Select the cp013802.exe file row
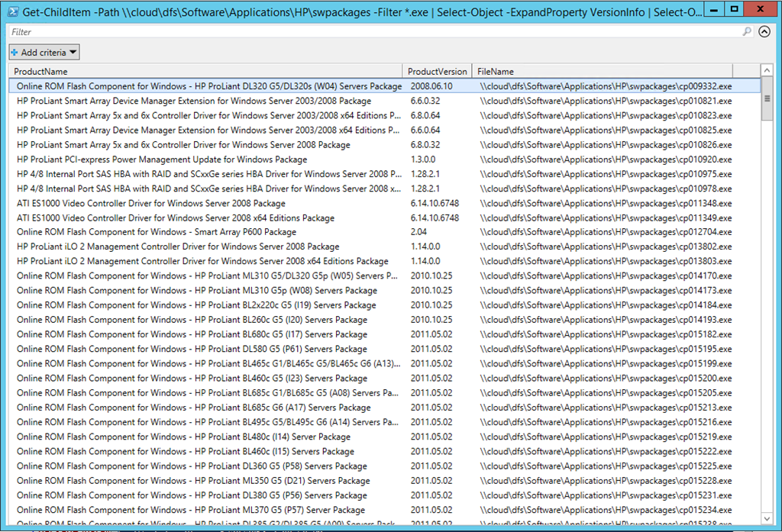This screenshot has width=782, height=532. (606, 247)
